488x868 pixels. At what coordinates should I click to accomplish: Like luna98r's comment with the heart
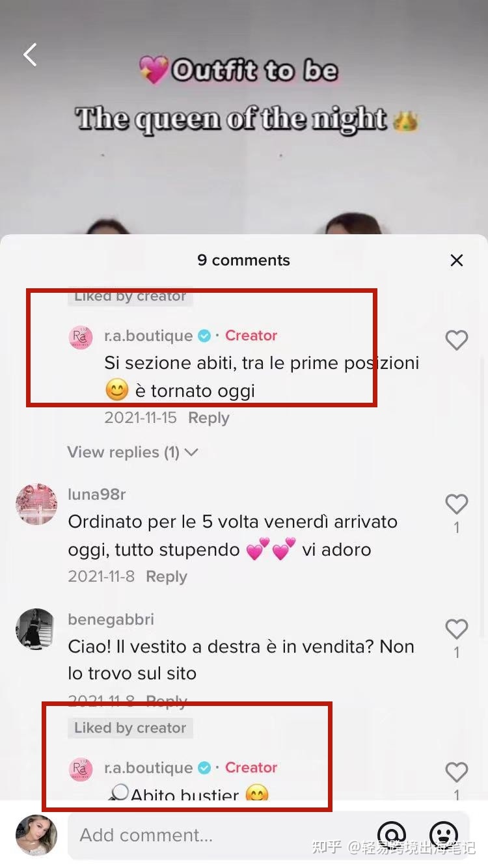[457, 504]
